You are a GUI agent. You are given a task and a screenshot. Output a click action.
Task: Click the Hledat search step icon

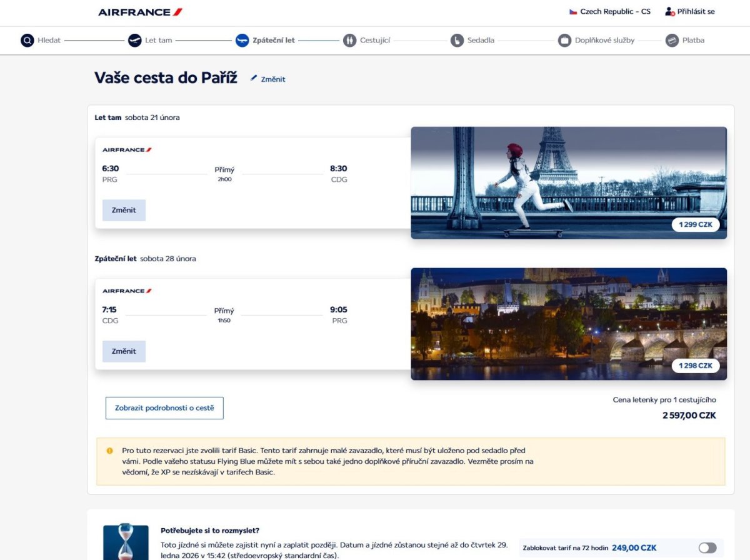(x=27, y=41)
